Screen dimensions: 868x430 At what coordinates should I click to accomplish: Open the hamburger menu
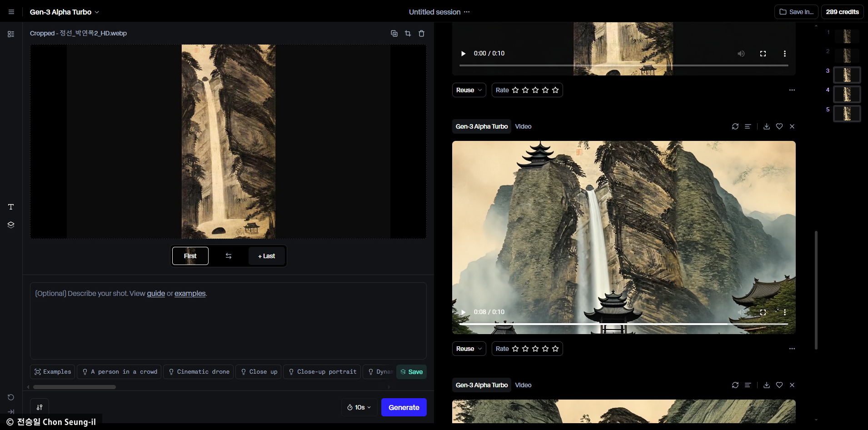pos(11,12)
